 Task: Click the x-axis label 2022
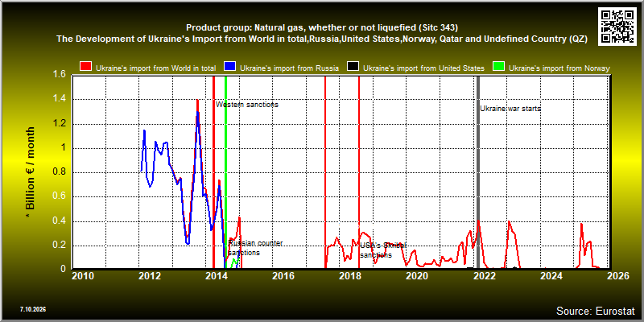pos(485,276)
